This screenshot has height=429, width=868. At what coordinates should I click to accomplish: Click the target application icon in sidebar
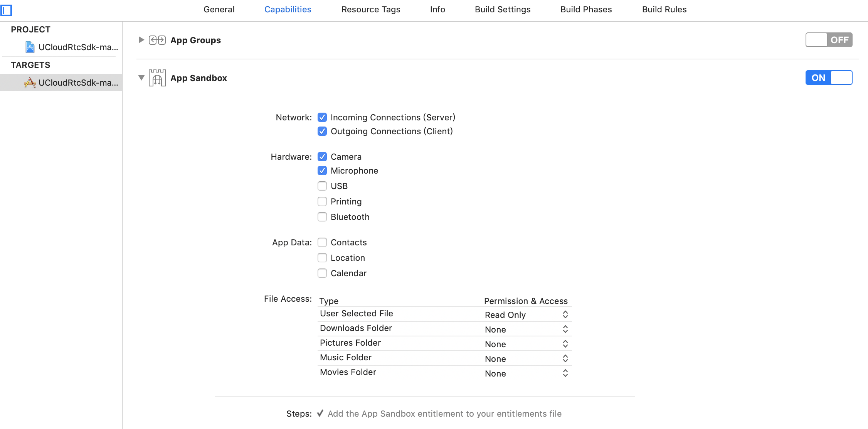pyautogui.click(x=30, y=83)
